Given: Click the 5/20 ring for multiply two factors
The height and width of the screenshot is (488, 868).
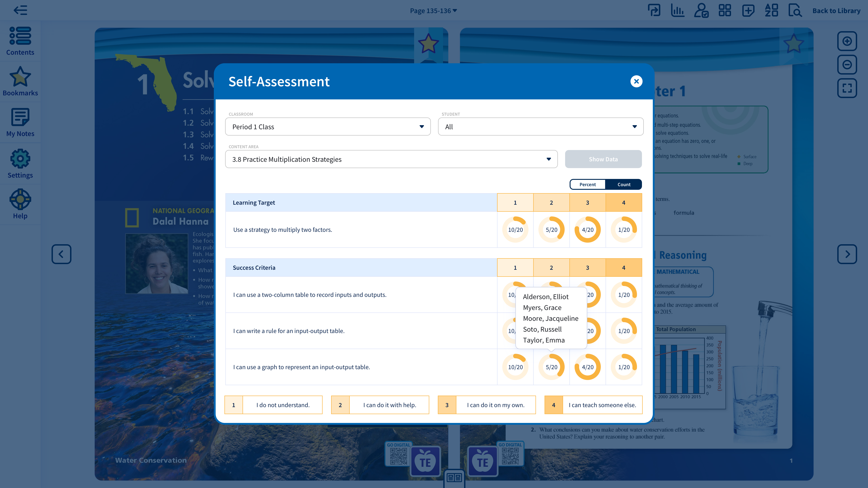Looking at the screenshot, I should [x=551, y=230].
